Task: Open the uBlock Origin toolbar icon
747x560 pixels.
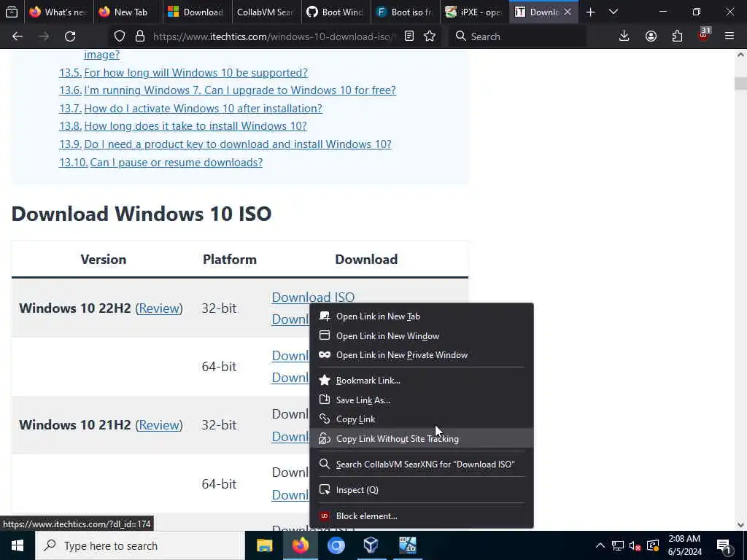Action: point(704,35)
